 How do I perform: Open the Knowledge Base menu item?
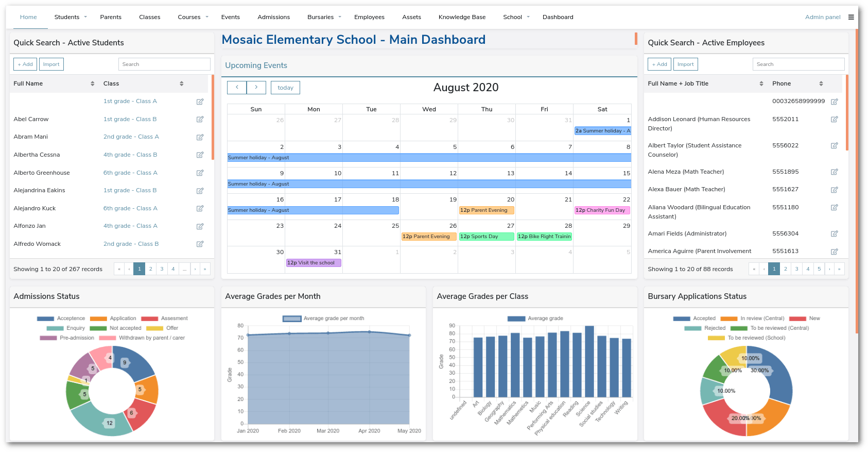coord(462,17)
